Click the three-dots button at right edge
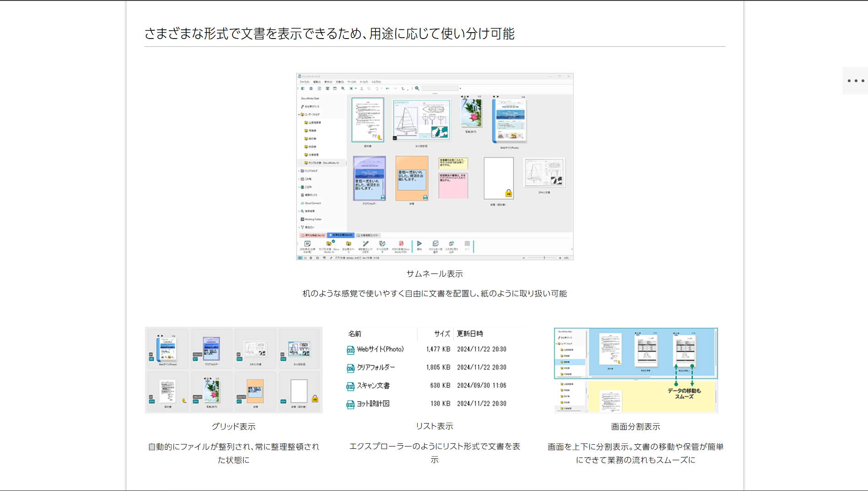Viewport: 868px width, 491px height. [855, 81]
